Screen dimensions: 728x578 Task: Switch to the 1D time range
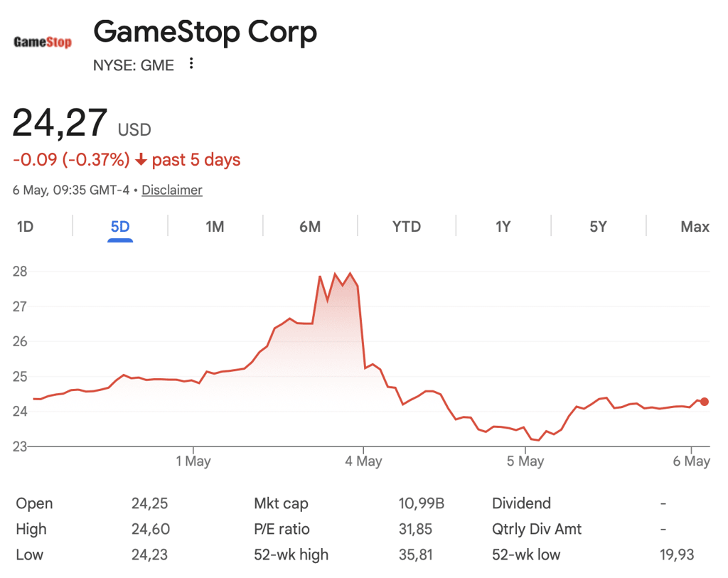25,227
